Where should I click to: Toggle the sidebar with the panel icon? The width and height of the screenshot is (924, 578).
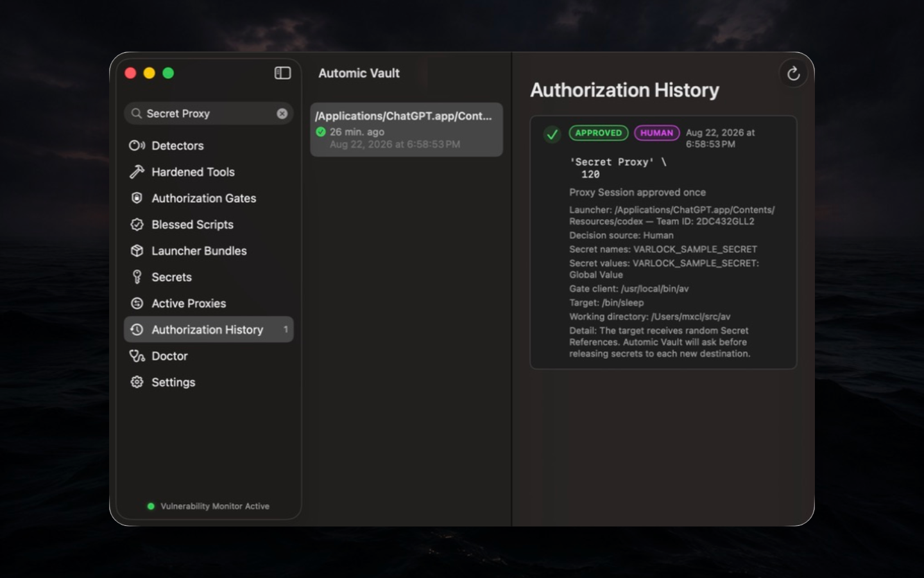click(x=282, y=73)
